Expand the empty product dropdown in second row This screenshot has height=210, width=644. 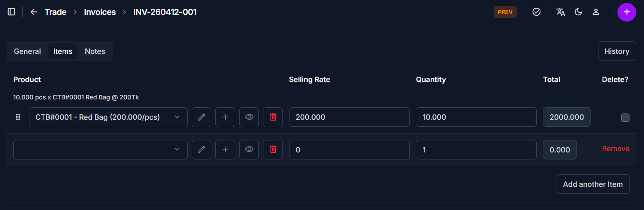point(100,150)
